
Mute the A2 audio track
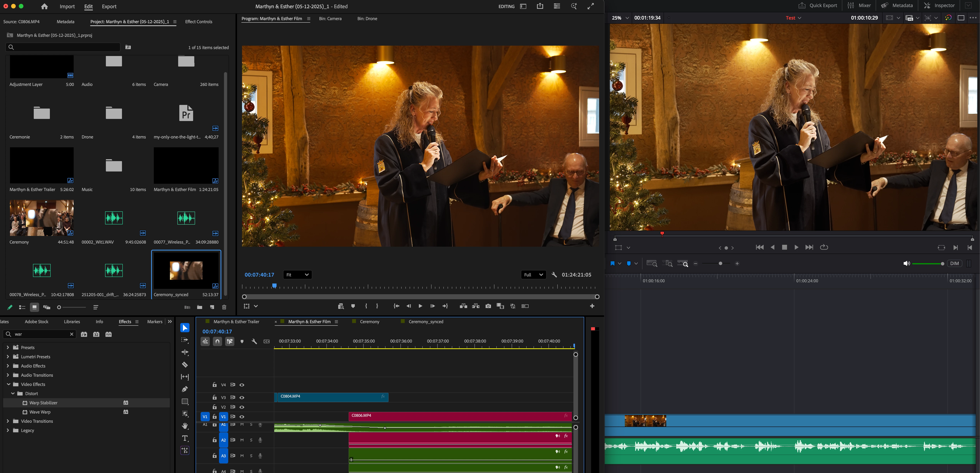point(242,440)
